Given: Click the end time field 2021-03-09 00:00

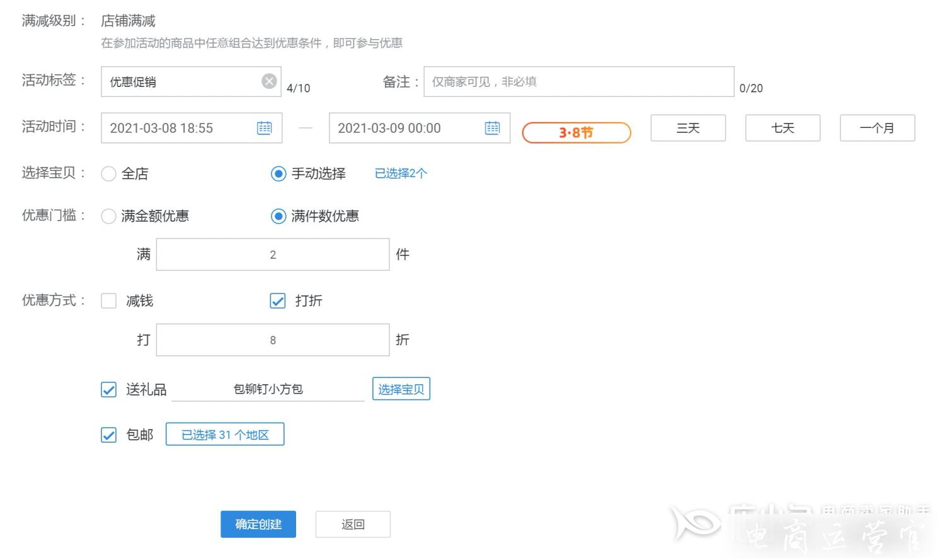Looking at the screenshot, I should [420, 128].
